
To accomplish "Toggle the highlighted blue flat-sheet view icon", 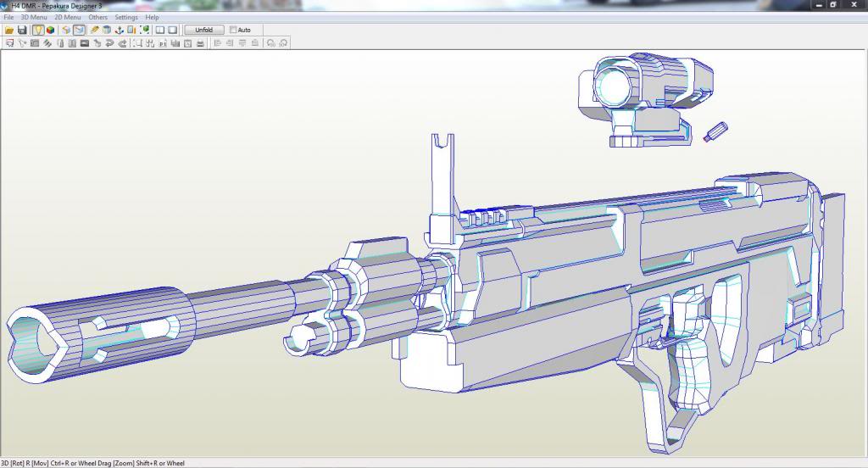I will [79, 30].
